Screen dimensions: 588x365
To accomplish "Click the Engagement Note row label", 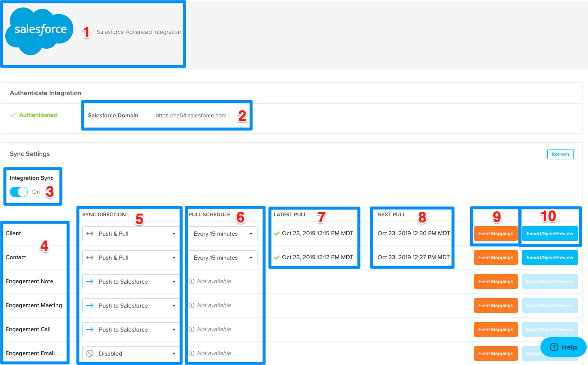I will (x=30, y=281).
